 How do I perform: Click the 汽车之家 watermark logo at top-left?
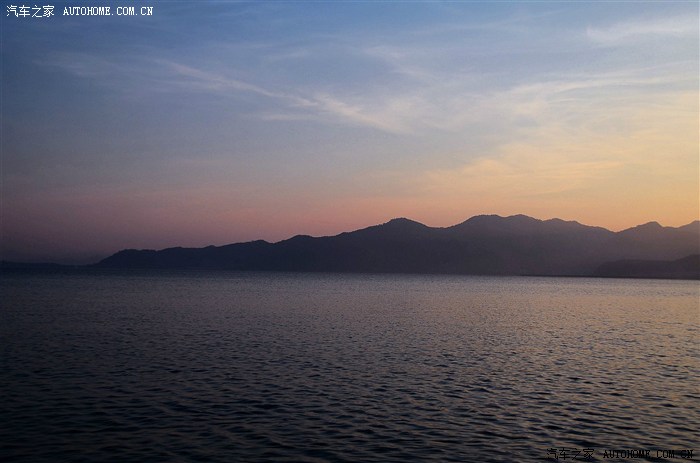tap(30, 11)
